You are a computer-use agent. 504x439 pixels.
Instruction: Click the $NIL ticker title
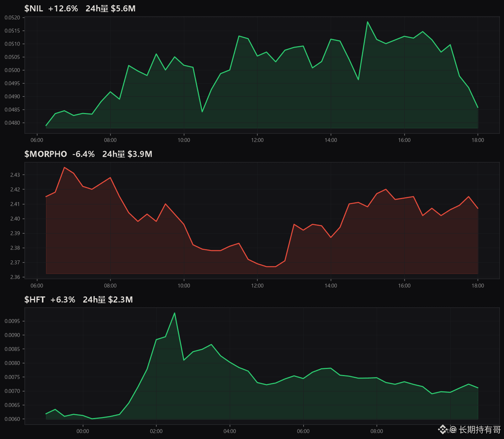[x=33, y=9]
